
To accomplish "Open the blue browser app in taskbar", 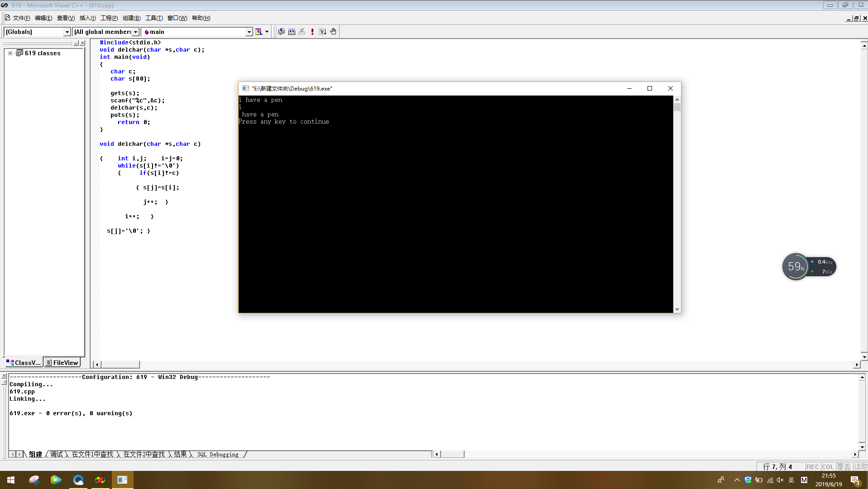I will 78,480.
